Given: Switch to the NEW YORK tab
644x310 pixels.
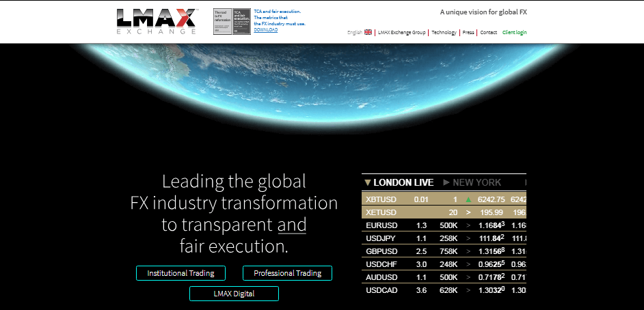Looking at the screenshot, I should pos(477,182).
